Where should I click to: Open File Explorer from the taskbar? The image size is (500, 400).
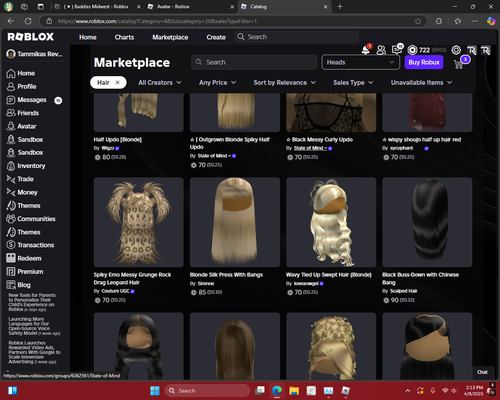pos(294,391)
